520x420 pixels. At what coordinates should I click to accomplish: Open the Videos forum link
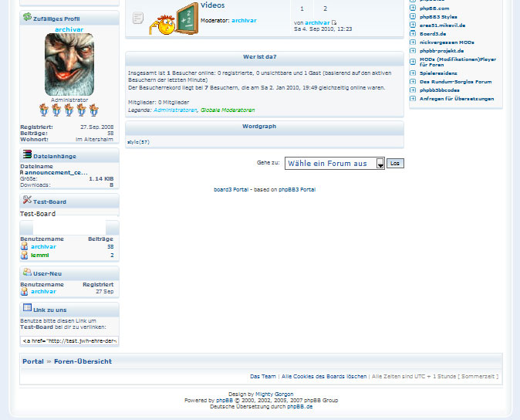click(212, 6)
